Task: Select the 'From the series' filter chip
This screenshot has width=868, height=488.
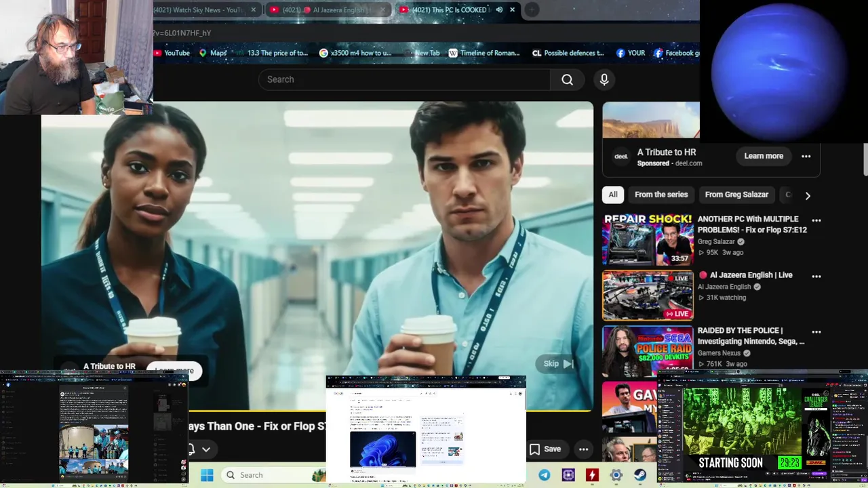Action: pyautogui.click(x=661, y=195)
